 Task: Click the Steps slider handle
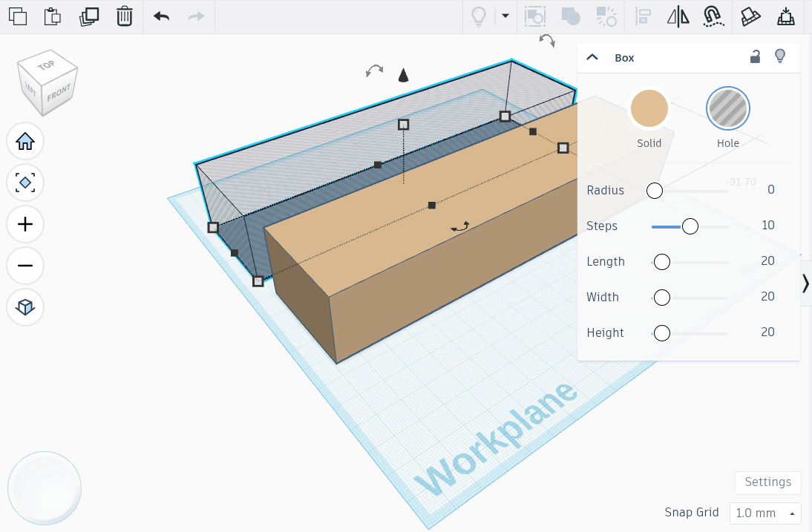click(x=690, y=226)
